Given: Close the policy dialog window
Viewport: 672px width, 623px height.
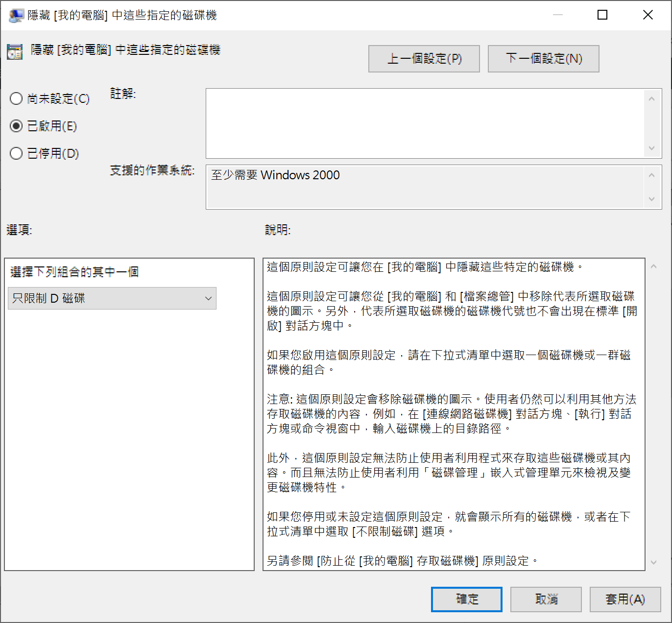Looking at the screenshot, I should click(x=648, y=15).
